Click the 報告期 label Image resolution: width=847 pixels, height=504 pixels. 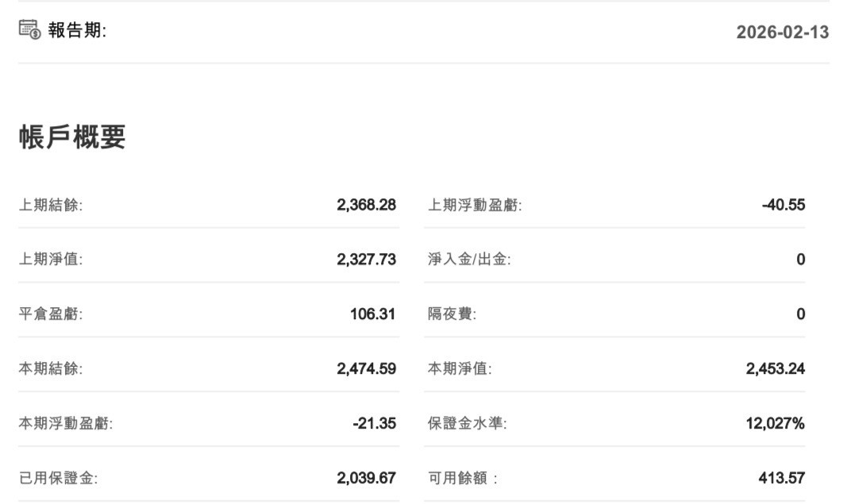78,31
